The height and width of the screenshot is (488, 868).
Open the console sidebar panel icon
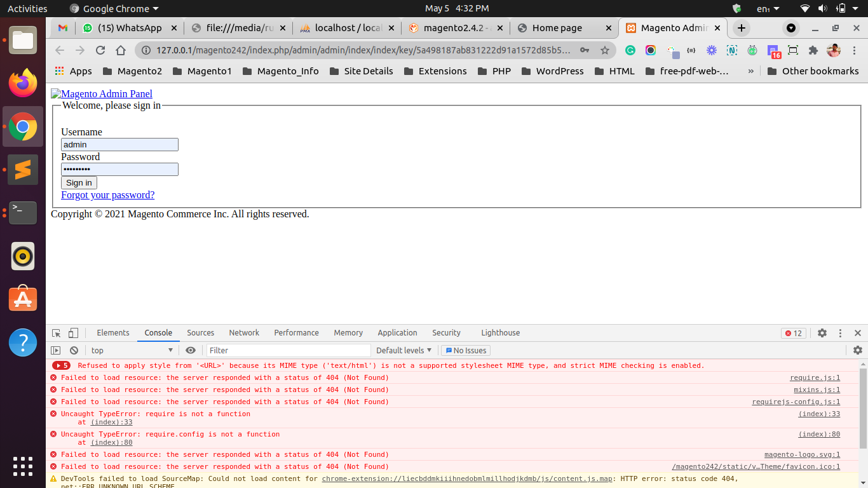56,350
